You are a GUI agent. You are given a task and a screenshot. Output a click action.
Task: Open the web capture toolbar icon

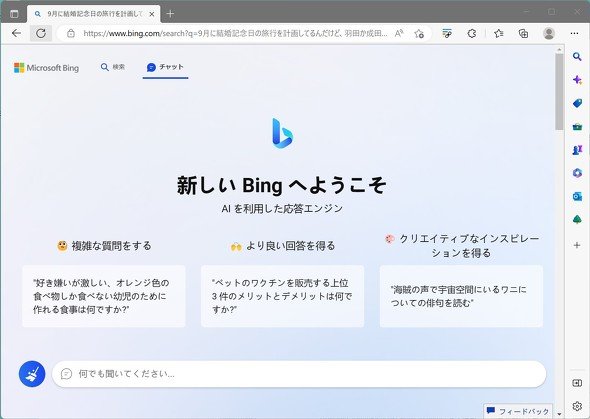(447, 33)
